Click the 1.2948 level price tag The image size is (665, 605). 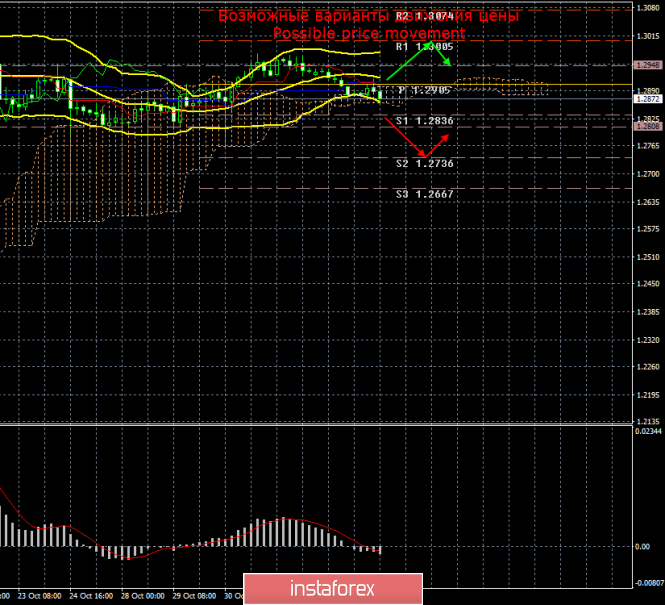648,65
